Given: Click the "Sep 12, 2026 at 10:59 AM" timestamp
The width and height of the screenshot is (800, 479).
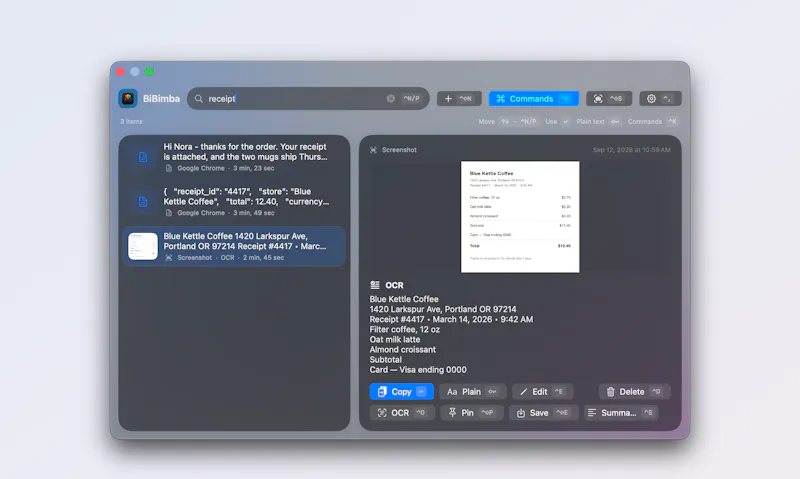Looking at the screenshot, I should 631,149.
